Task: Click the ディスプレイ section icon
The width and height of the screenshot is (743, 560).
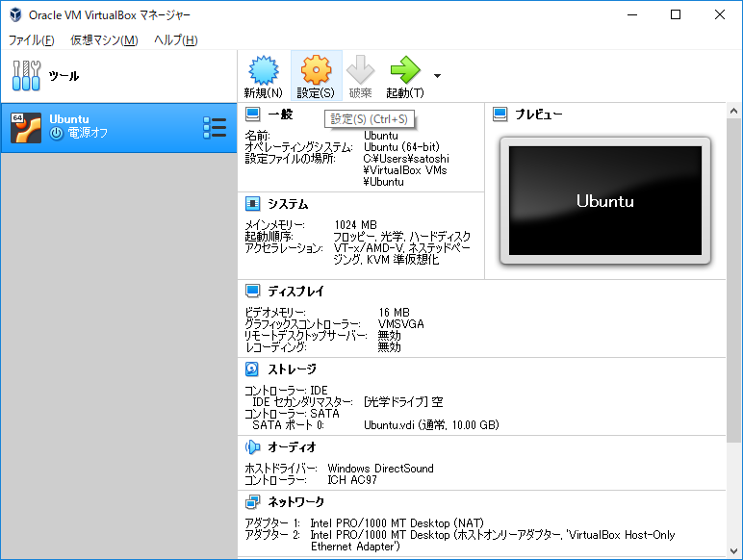Action: [x=252, y=291]
